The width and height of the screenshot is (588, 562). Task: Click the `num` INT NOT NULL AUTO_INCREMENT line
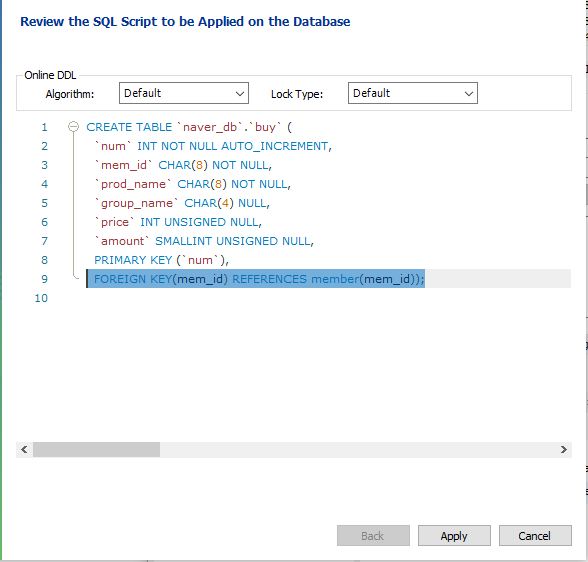[x=213, y=146]
